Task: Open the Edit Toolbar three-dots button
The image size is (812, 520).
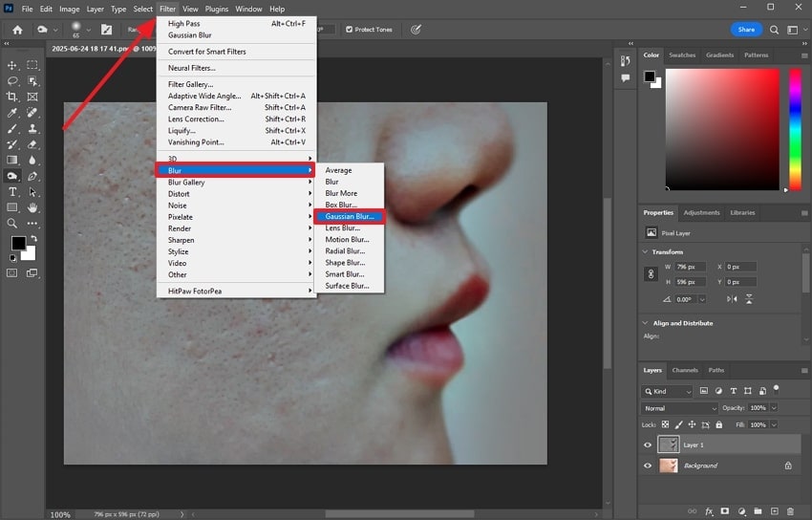Action: coord(32,224)
